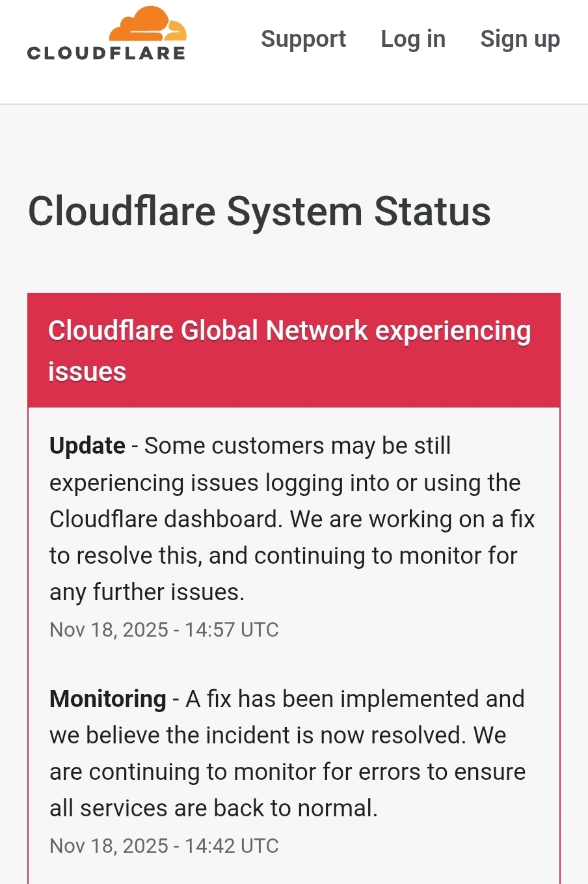588x884 pixels.
Task: Click the Cloudflare System Status heading
Action: pos(259,212)
